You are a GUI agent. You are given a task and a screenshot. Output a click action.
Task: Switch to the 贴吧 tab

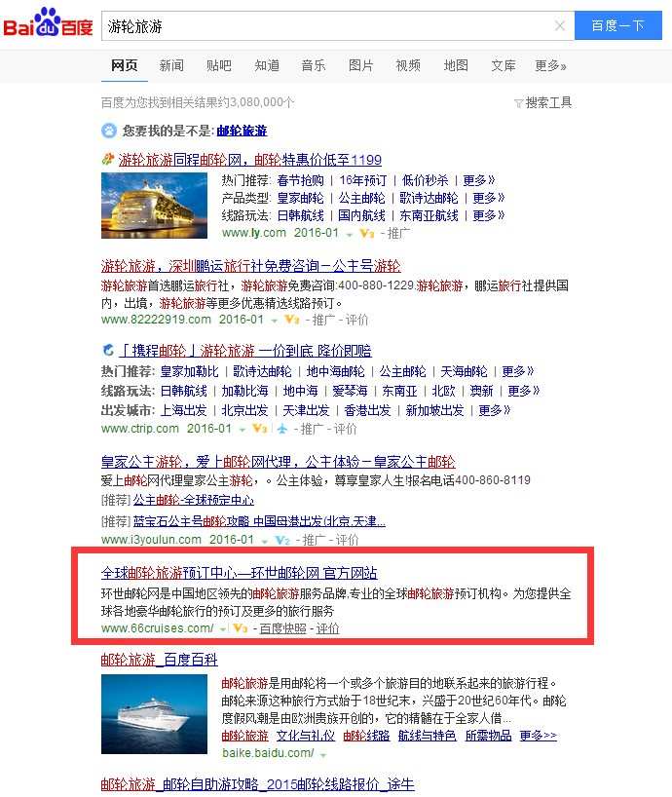[219, 65]
